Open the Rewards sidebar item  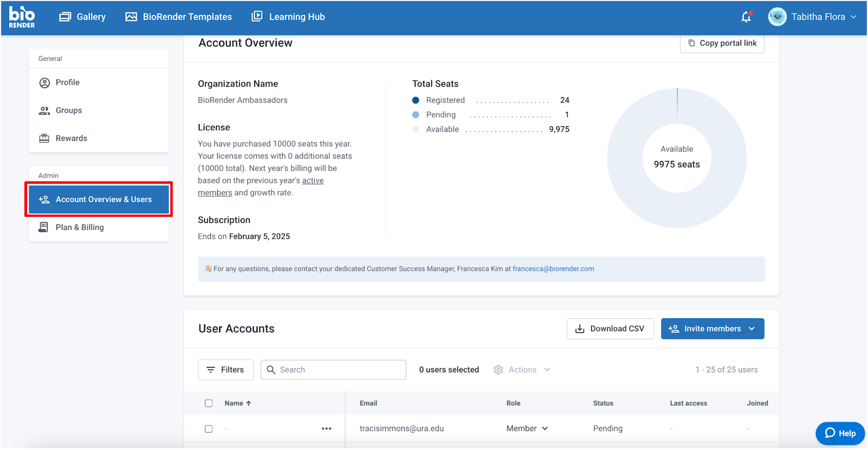pos(71,138)
